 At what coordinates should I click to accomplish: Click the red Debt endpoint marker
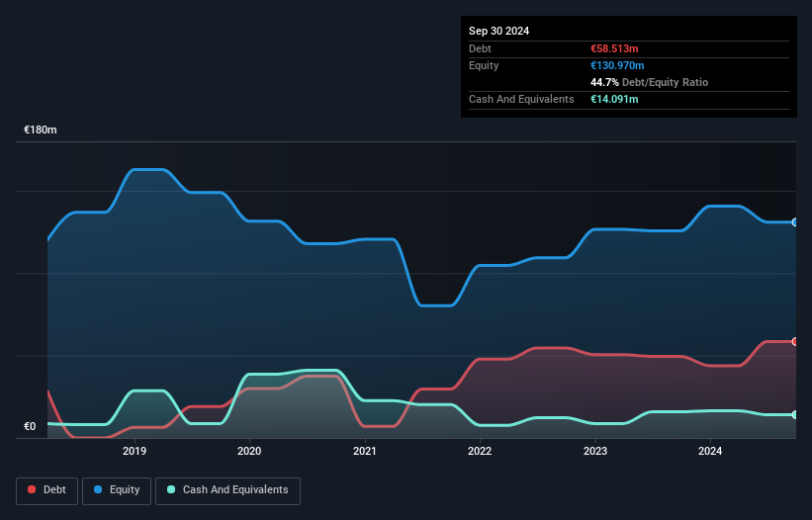tap(795, 341)
